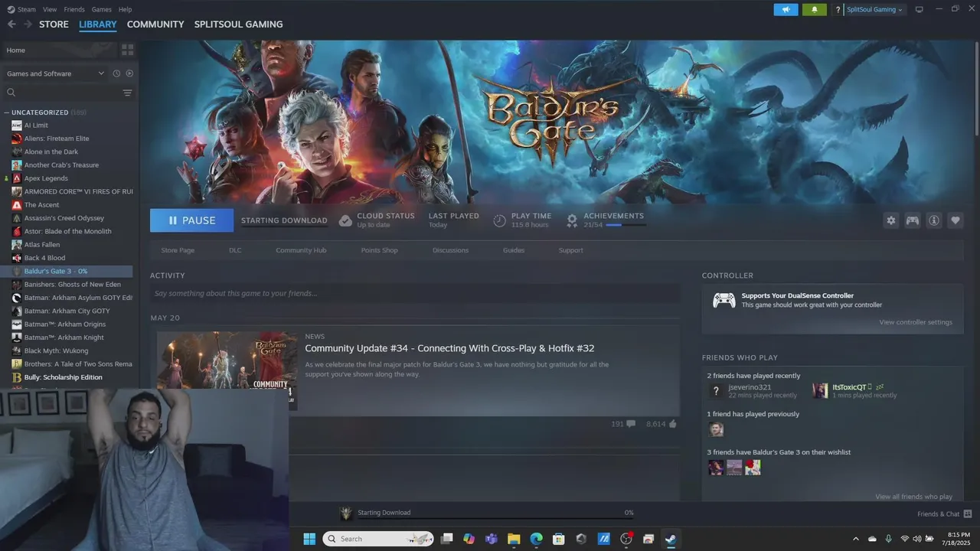Open Microsoft Edge from taskbar

[537, 539]
